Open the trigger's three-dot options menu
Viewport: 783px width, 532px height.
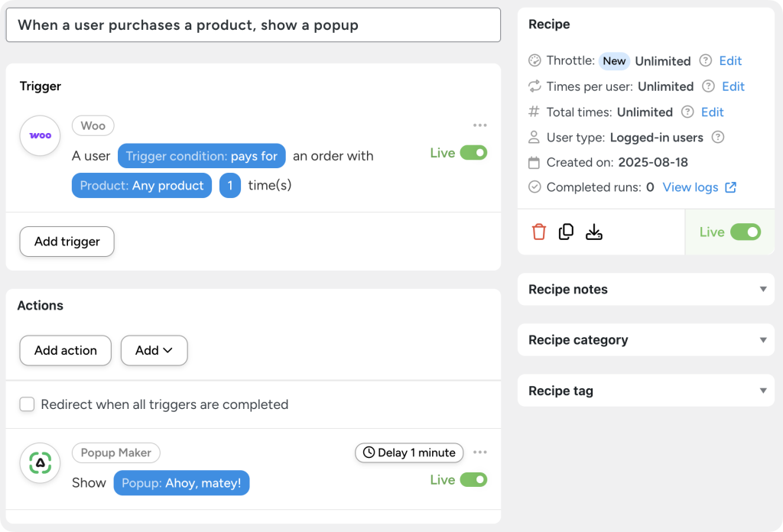pyautogui.click(x=480, y=125)
